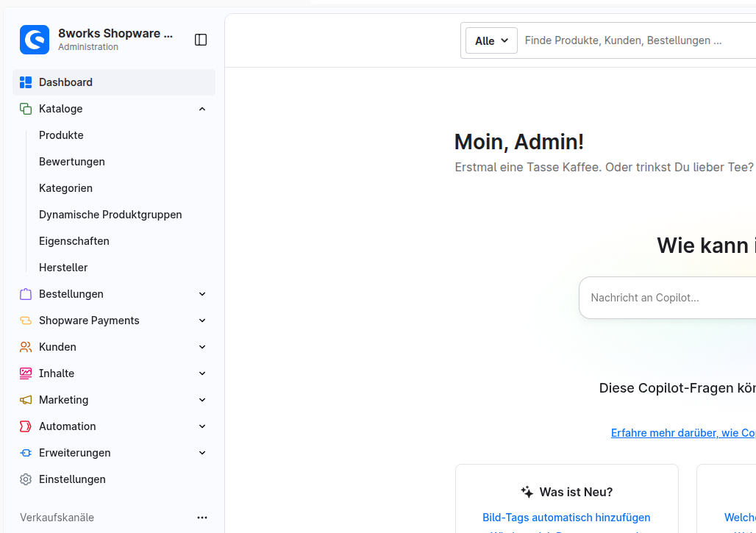Open Kategorien in the Kataloge menu
This screenshot has width=756, height=533.
click(65, 188)
